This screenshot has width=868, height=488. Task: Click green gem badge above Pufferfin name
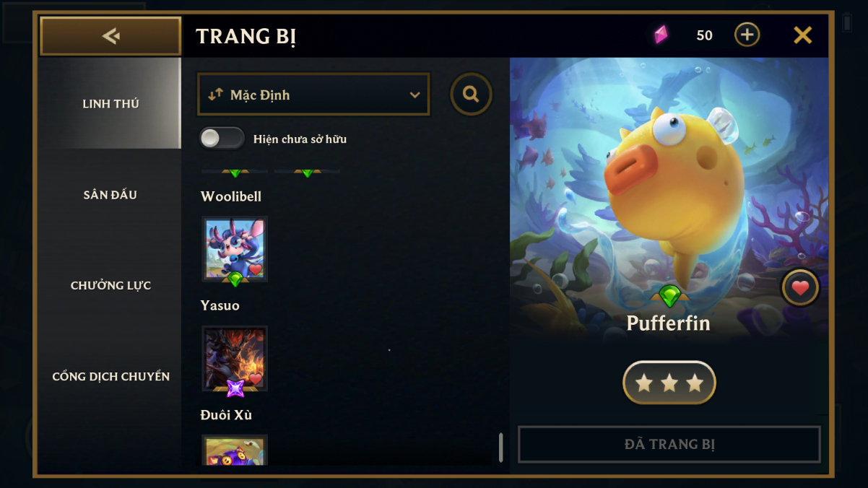point(670,295)
